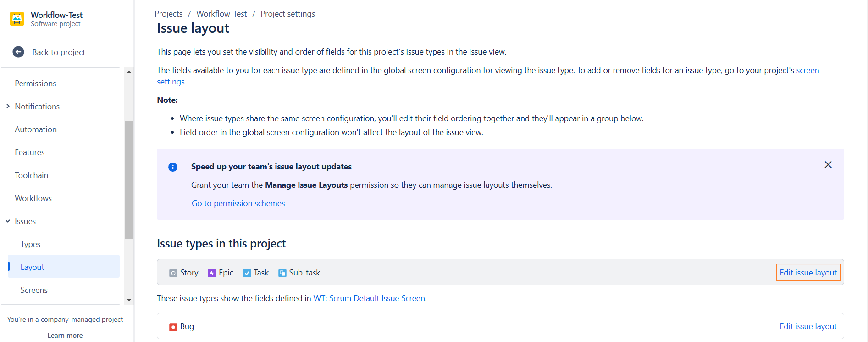Click the Sub-task issue type icon
Image resolution: width=868 pixels, height=342 pixels.
(282, 273)
